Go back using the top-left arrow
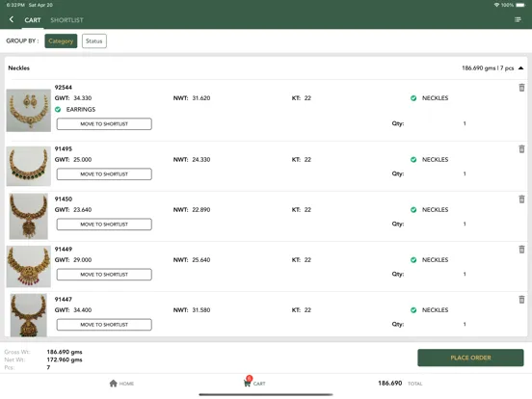This screenshot has height=399, width=532. point(12,19)
